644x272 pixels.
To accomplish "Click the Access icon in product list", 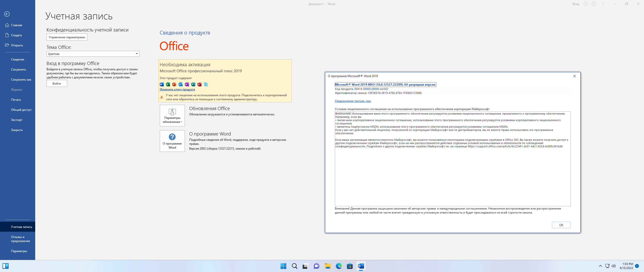I will pos(199,84).
